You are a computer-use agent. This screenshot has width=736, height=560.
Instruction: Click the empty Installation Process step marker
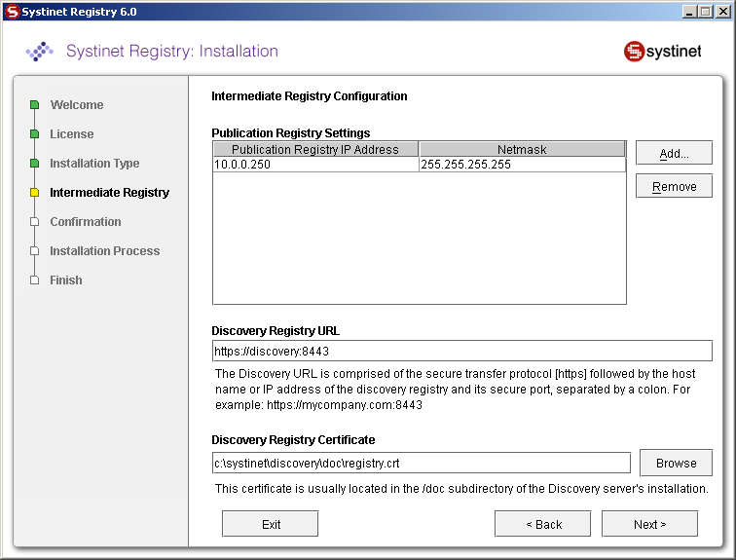34,250
